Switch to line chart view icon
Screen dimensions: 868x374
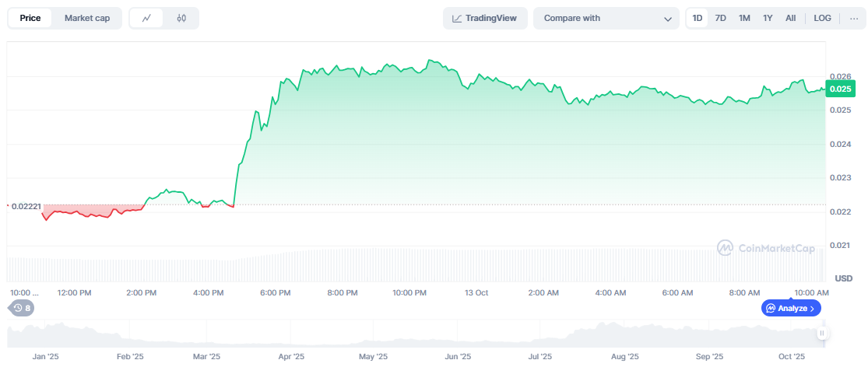coord(146,18)
